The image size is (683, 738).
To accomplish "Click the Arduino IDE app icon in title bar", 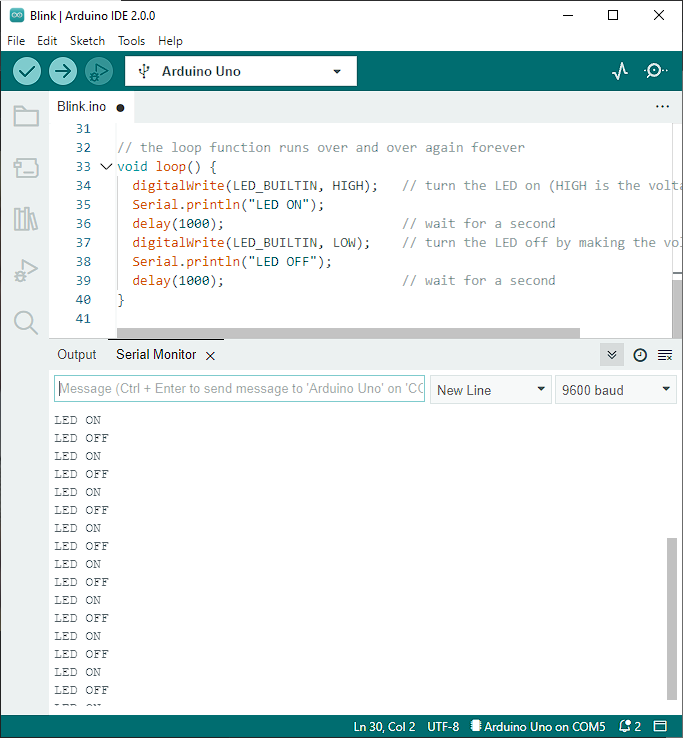I will coord(17,15).
